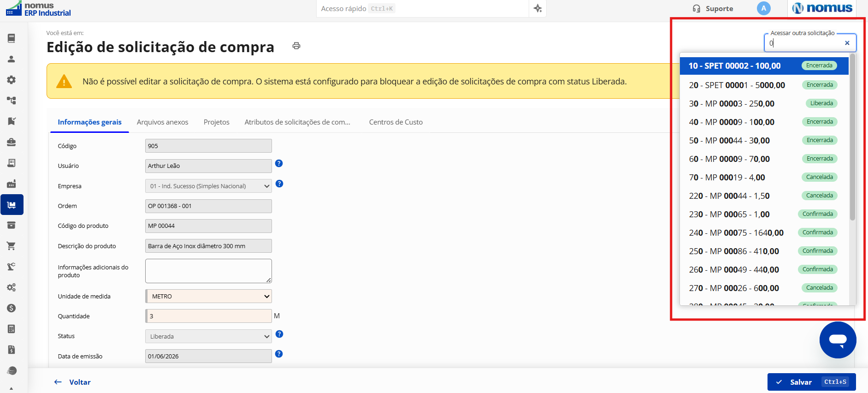Click help icon next to Data de emissão
The image size is (868, 393).
tap(279, 354)
